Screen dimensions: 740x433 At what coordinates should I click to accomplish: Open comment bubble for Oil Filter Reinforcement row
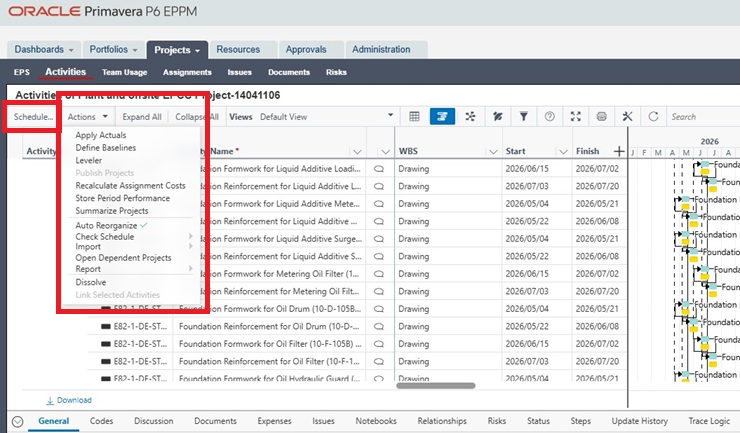[378, 361]
